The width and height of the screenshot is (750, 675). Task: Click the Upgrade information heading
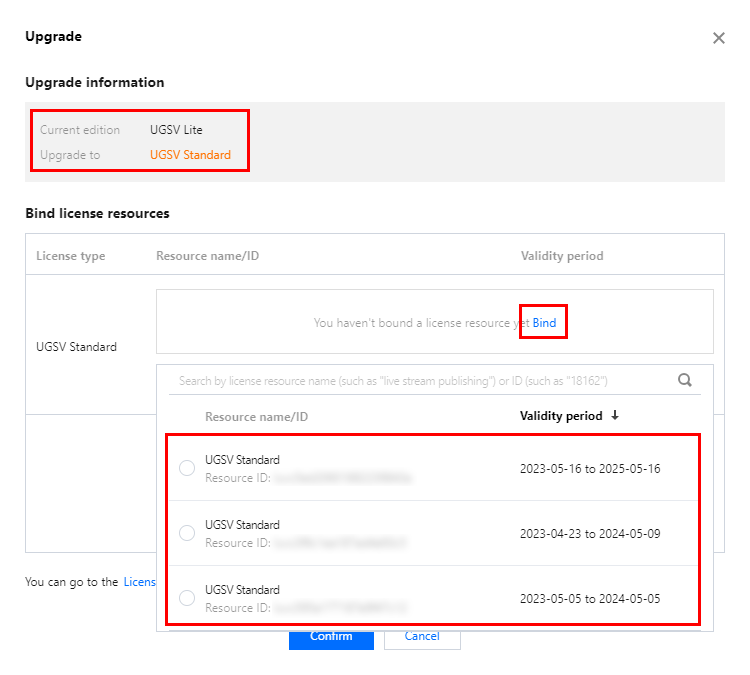pyautogui.click(x=94, y=82)
